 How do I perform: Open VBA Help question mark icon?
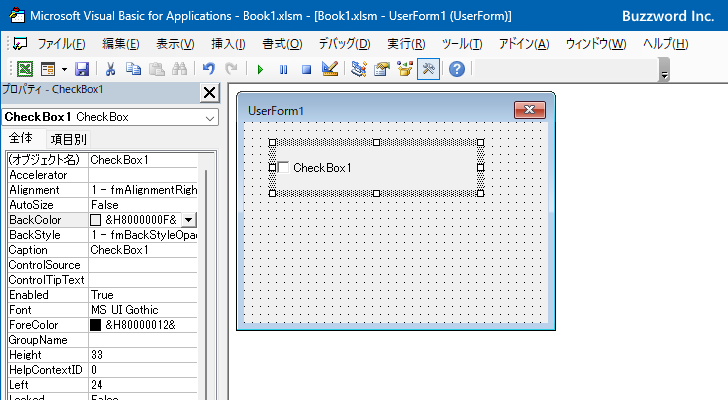pos(457,69)
